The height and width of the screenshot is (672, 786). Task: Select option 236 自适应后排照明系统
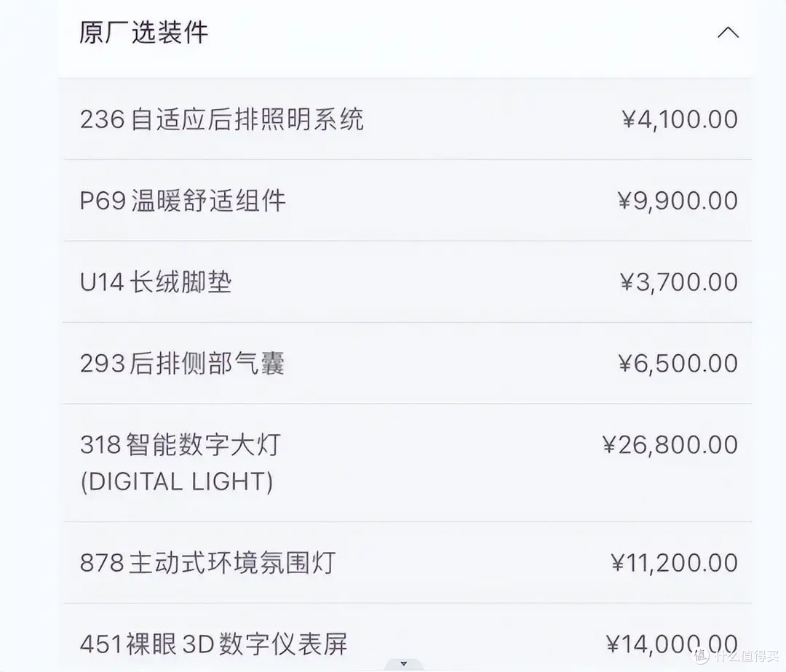tap(223, 119)
